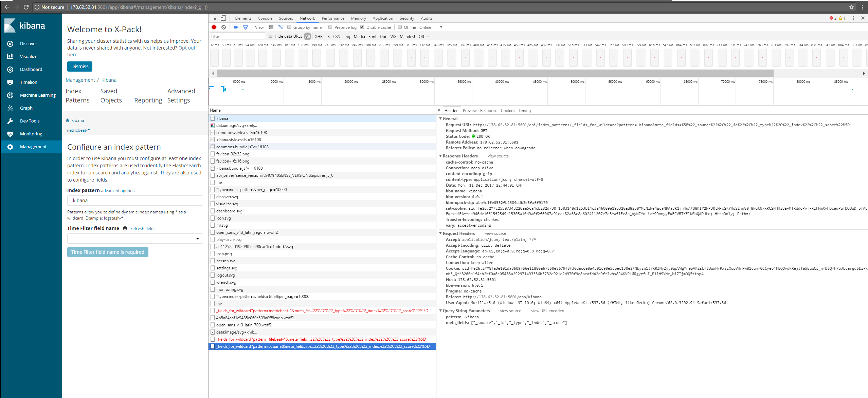Switch to the Console tab in DevTools
The image size is (868, 398).
point(265,18)
